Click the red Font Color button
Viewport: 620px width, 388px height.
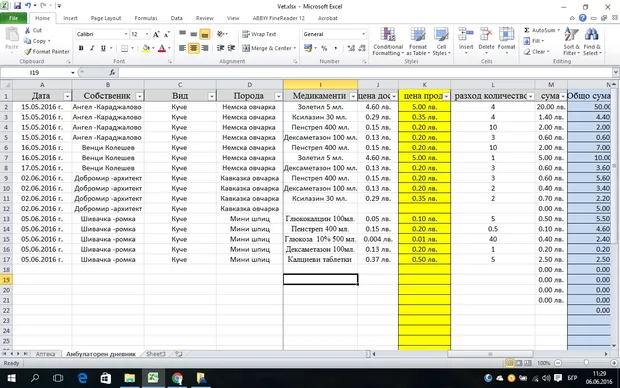(x=162, y=48)
